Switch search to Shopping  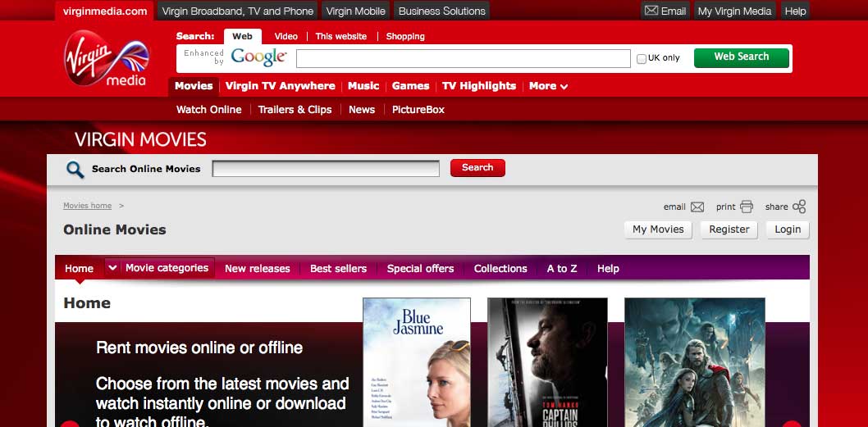point(405,37)
